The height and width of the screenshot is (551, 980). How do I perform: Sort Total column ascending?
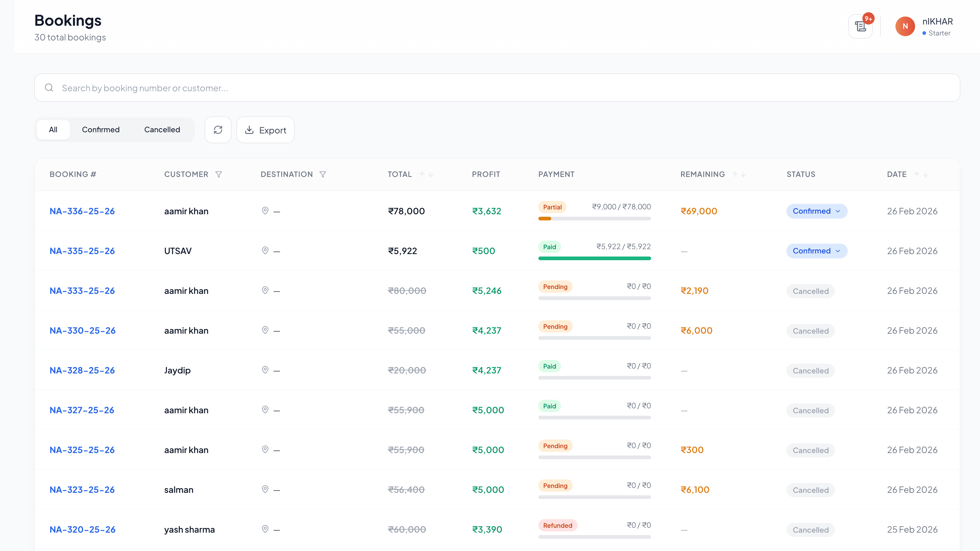pyautogui.click(x=422, y=174)
